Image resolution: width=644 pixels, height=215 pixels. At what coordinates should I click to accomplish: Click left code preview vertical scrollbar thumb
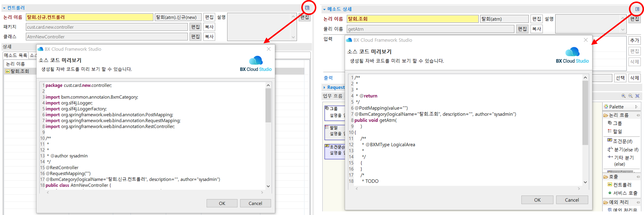tap(268, 105)
